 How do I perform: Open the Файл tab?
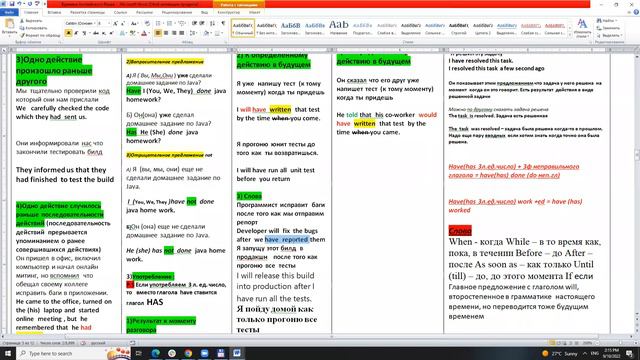click(9, 13)
